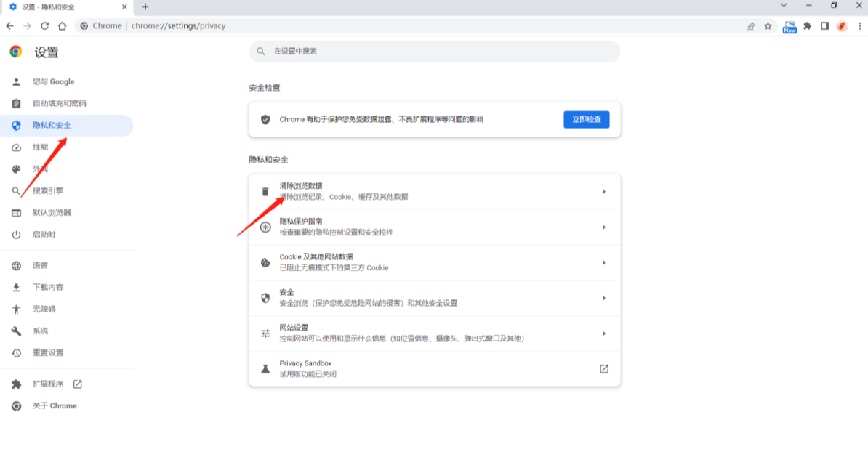The height and width of the screenshot is (465, 868).
Task: Open 自动填充和密码 in sidebar
Action: [66, 103]
